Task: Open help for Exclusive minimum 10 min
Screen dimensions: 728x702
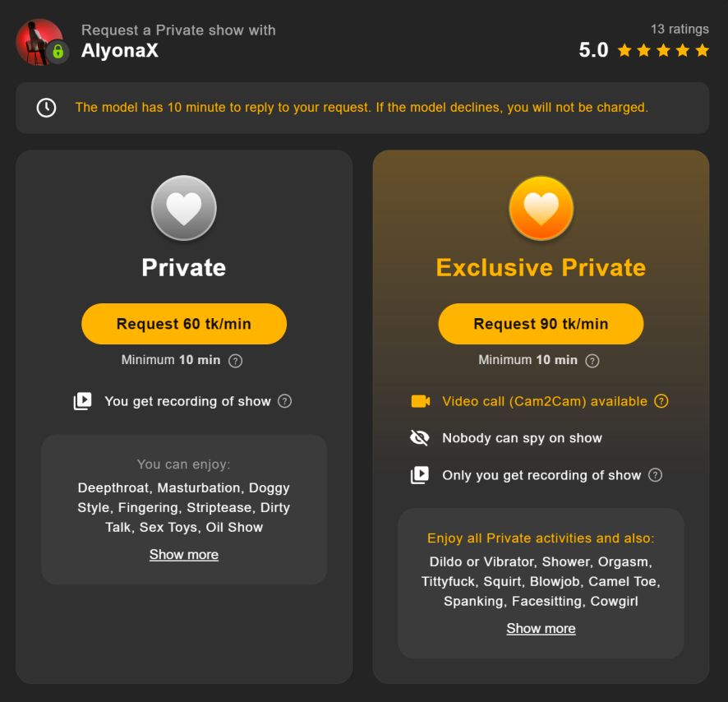Action: click(x=592, y=361)
